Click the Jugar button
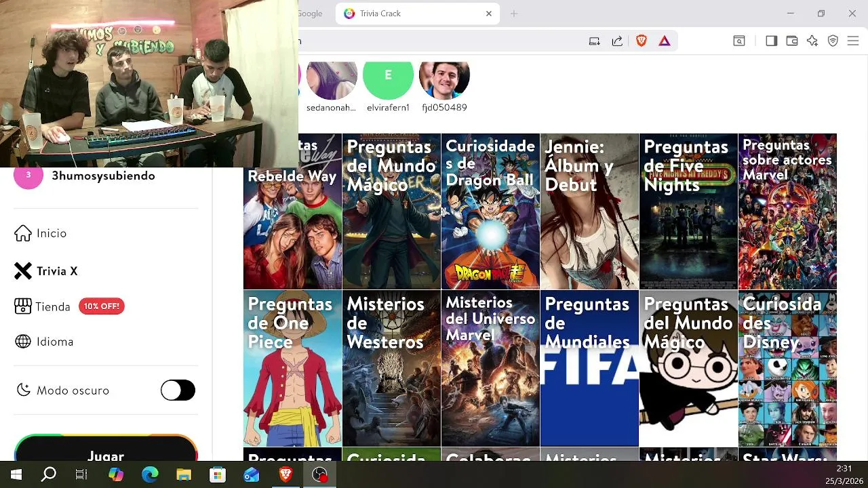 pyautogui.click(x=106, y=449)
